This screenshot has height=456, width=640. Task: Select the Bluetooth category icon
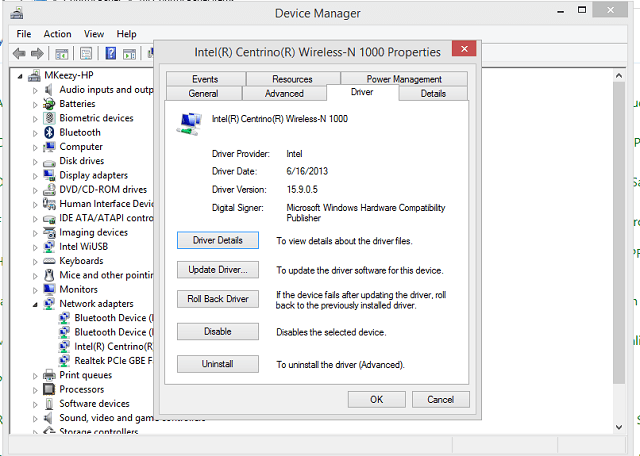point(49,132)
